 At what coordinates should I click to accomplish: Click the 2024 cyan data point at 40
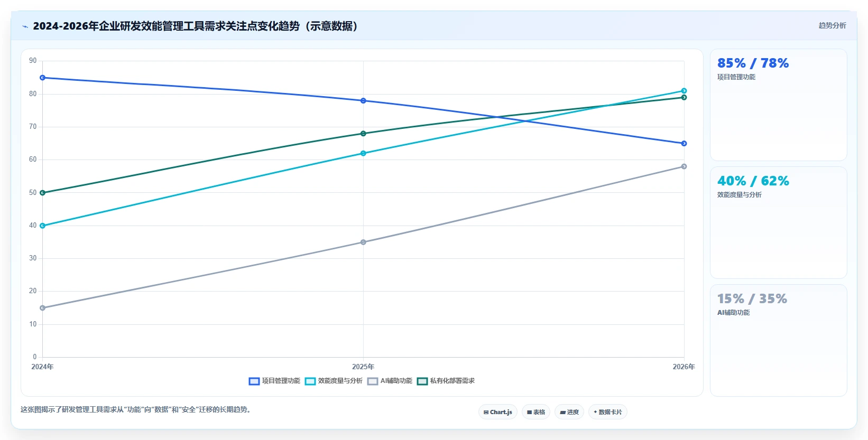point(43,226)
